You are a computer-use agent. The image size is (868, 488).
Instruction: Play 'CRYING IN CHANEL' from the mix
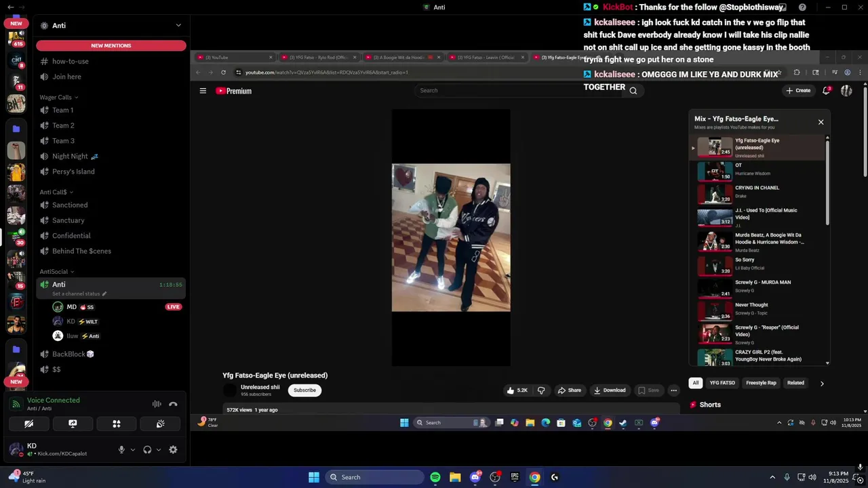click(758, 193)
